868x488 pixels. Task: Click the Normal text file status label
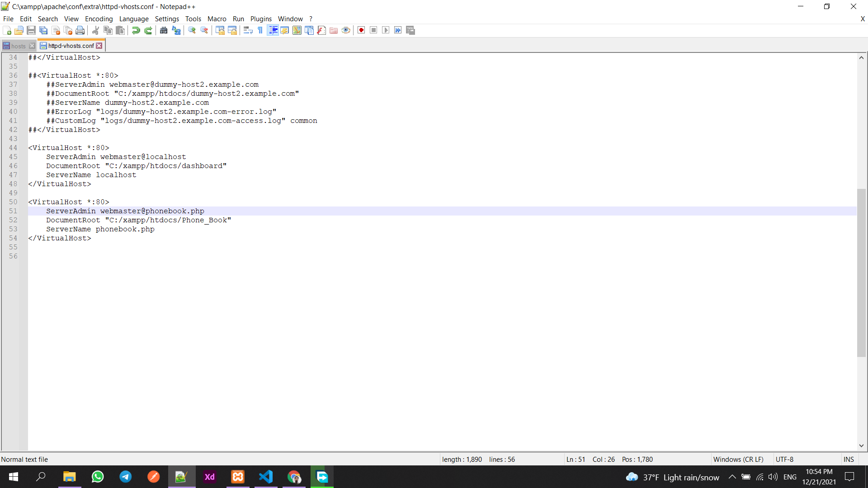tap(24, 459)
